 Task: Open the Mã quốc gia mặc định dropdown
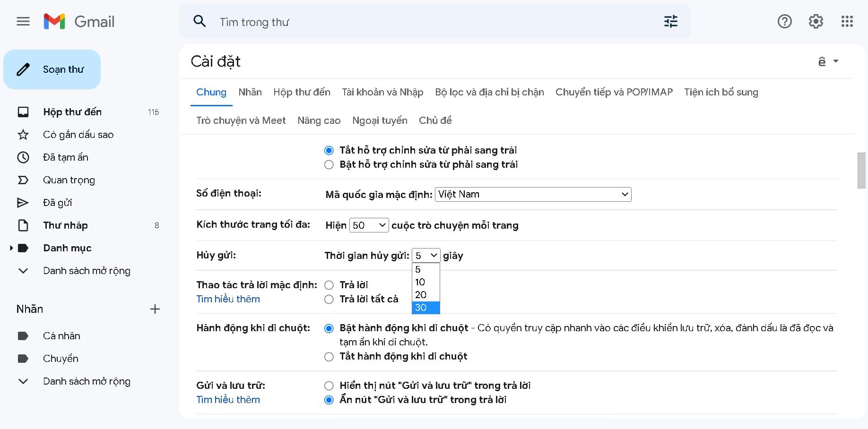[533, 194]
